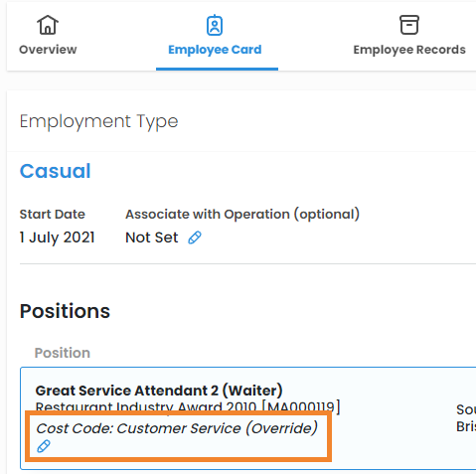
Task: Switch to the Employee Card tab label
Action: (x=215, y=50)
